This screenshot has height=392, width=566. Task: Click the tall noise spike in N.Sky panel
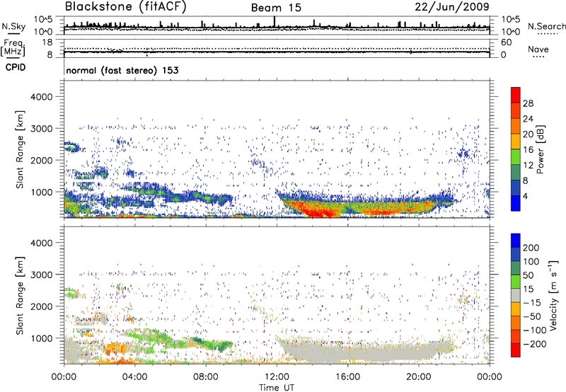[275, 21]
